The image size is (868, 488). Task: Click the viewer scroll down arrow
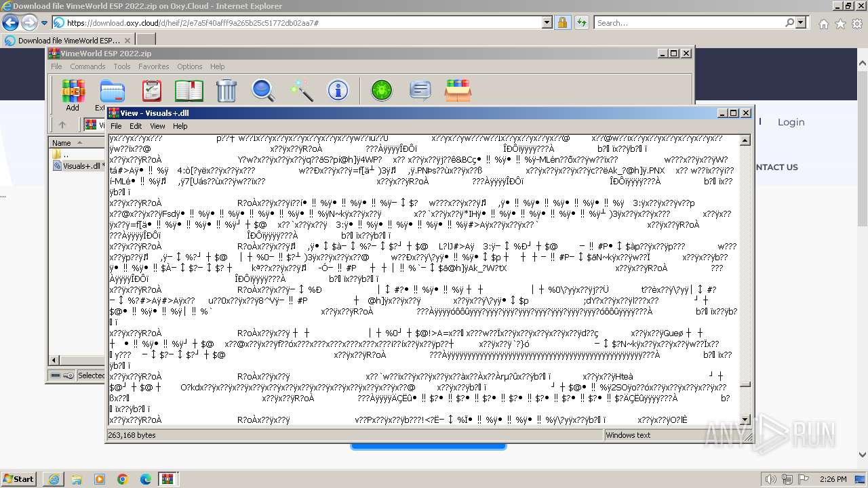pyautogui.click(x=745, y=420)
